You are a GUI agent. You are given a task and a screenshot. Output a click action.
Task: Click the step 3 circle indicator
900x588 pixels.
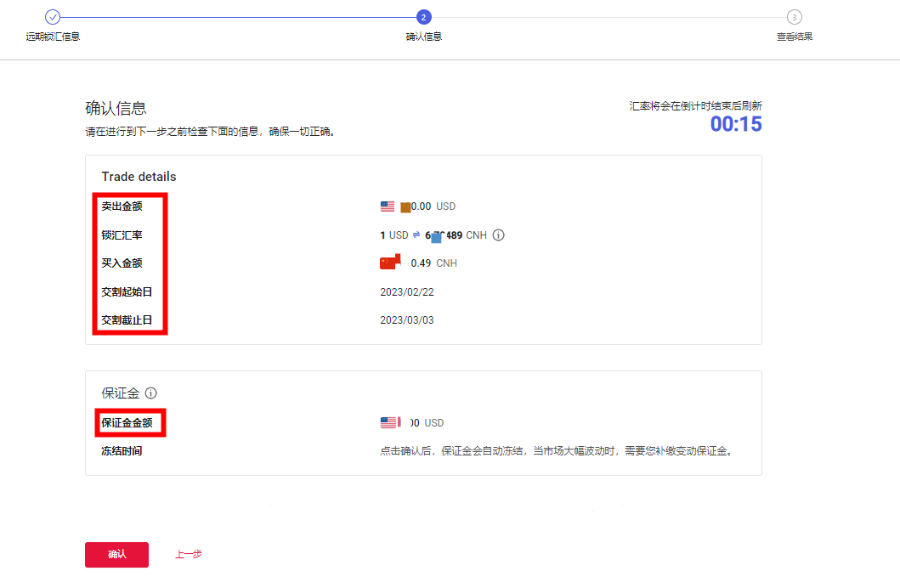click(x=794, y=17)
